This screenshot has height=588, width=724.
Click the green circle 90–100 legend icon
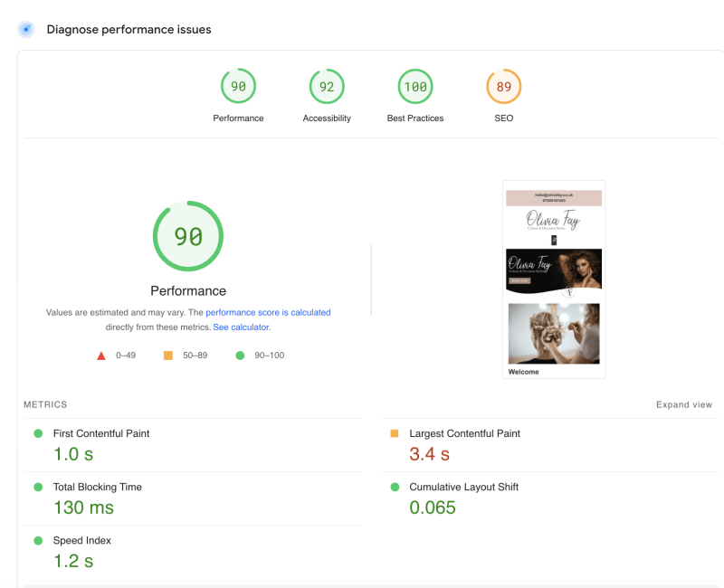240,356
